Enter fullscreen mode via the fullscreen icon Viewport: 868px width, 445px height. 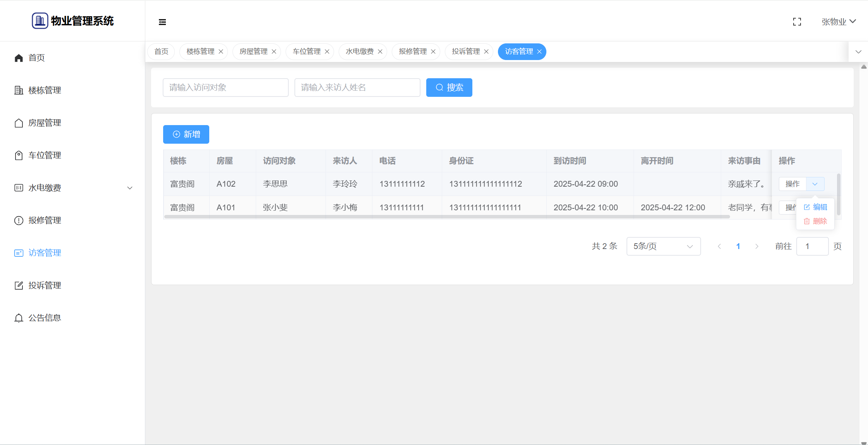pos(797,22)
